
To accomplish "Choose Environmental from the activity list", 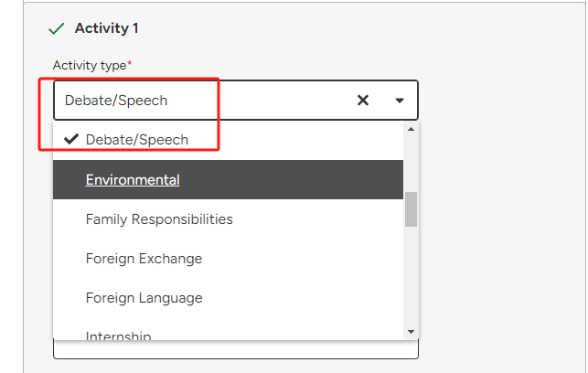I will click(x=133, y=180).
